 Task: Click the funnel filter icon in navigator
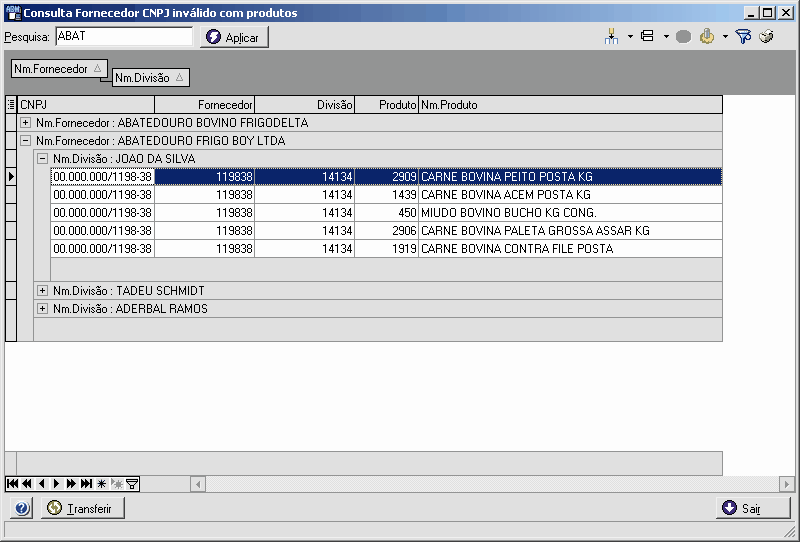[x=132, y=483]
